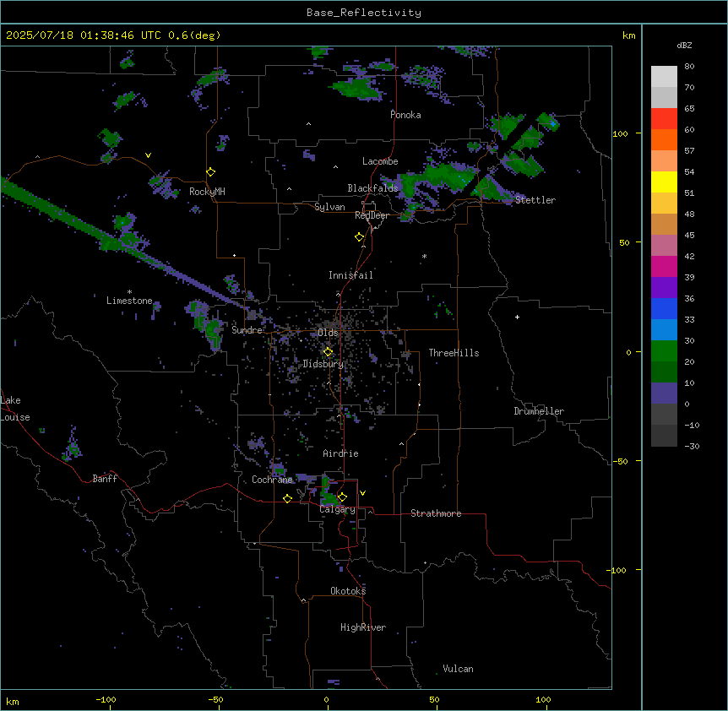The image size is (728, 711).
Task: Pick the orange 60-57 dBZ legend swatch
Action: pyautogui.click(x=664, y=139)
